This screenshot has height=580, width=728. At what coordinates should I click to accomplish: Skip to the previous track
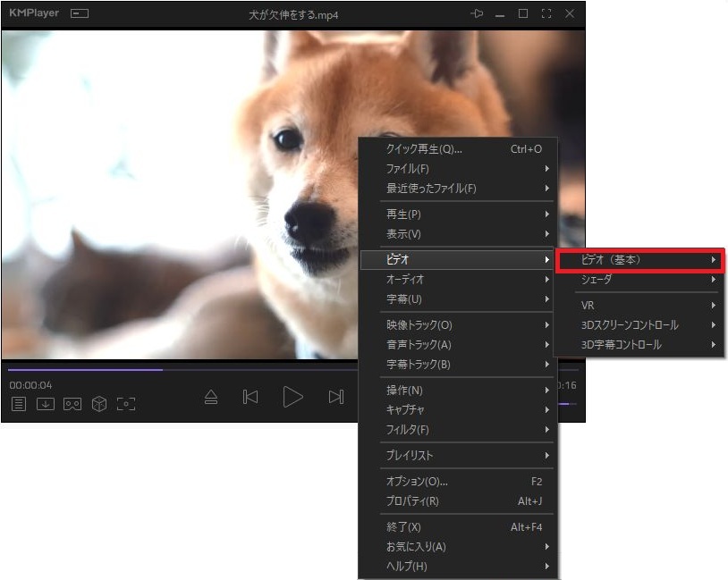(x=251, y=397)
